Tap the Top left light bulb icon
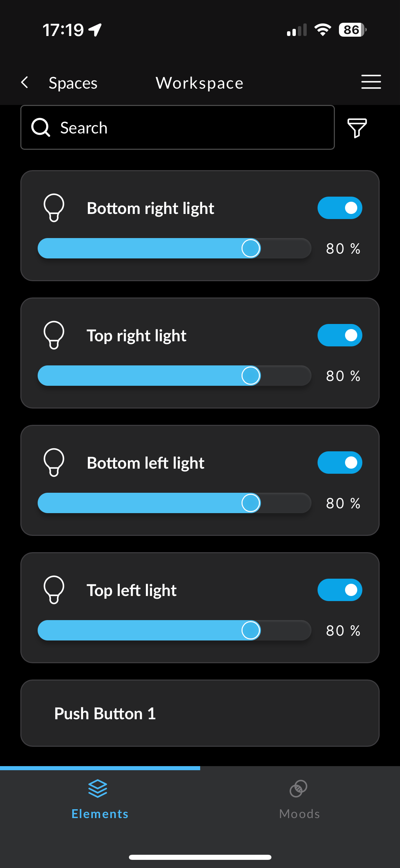 tap(54, 590)
